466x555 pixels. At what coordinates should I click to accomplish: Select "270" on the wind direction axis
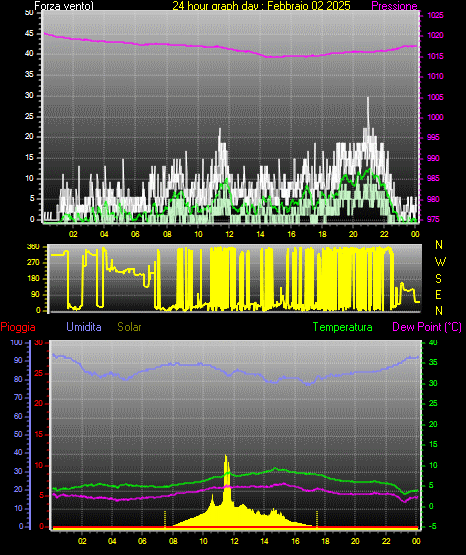pos(33,263)
